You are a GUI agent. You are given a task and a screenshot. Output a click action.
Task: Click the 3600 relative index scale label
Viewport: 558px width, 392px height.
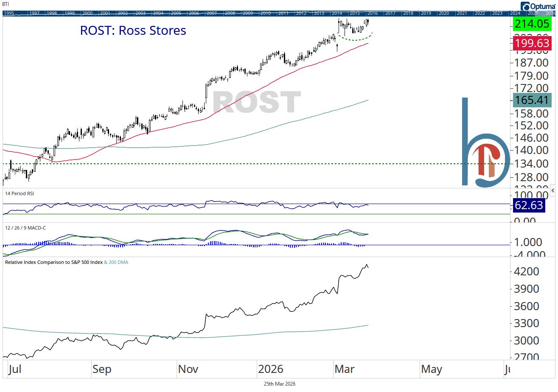(527, 306)
